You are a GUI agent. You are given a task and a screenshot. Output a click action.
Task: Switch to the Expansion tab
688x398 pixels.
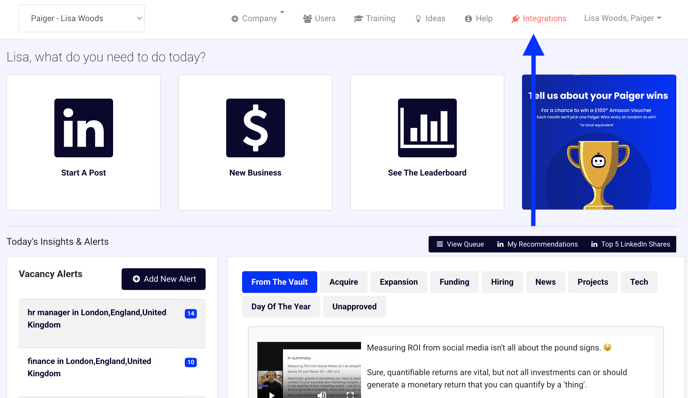[398, 282]
